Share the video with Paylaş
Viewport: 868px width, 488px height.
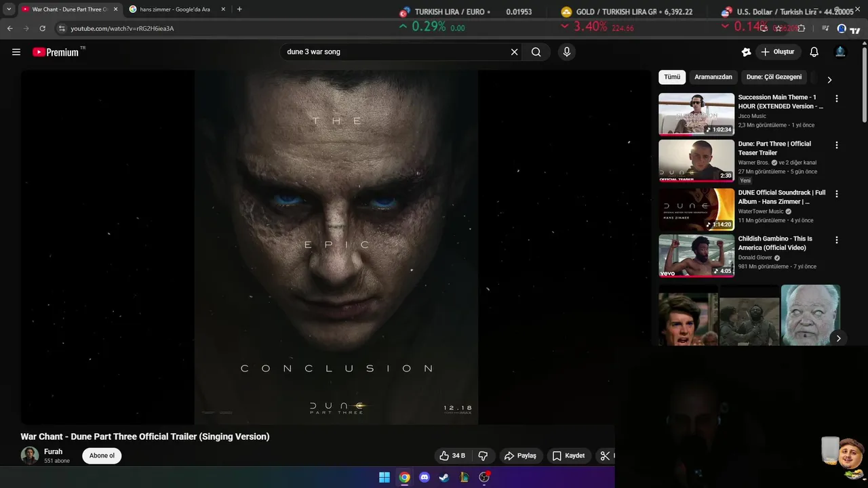point(520,455)
